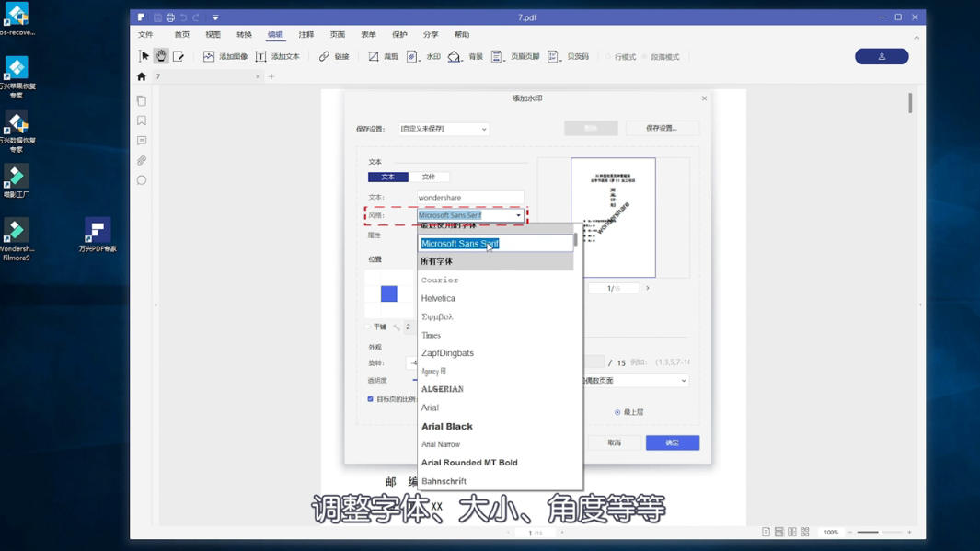Switch to the 文件 (File) watermark tab
The height and width of the screenshot is (551, 980).
coord(428,177)
